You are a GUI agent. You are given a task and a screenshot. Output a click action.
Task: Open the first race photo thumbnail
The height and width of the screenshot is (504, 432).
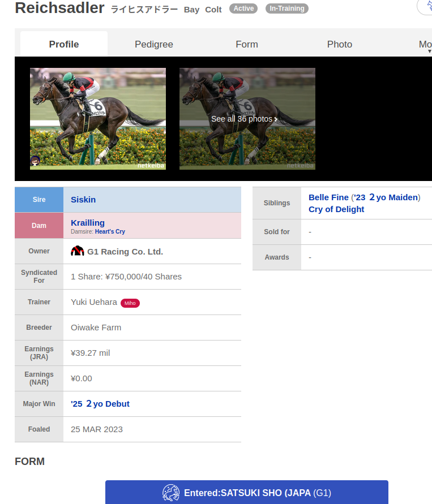pos(98,119)
